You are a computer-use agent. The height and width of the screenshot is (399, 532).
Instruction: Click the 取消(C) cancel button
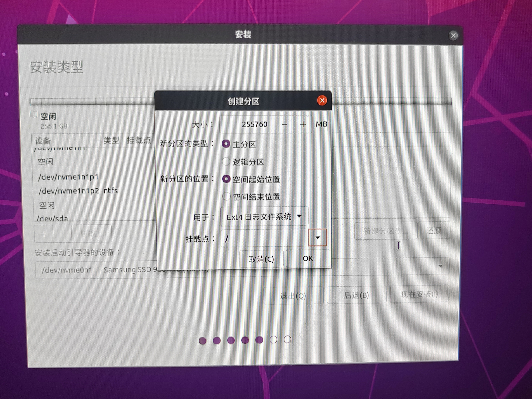[261, 259]
